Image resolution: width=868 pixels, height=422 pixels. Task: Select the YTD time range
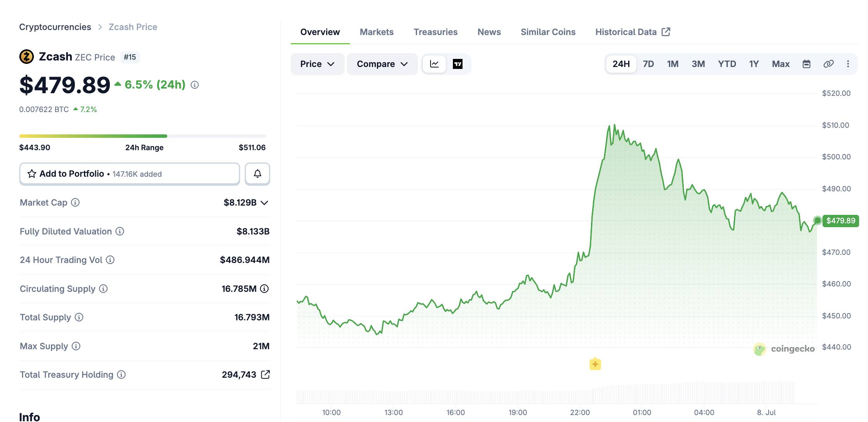pyautogui.click(x=727, y=64)
